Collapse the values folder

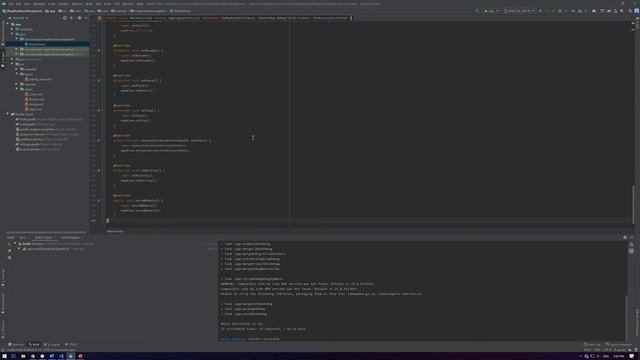(x=17, y=89)
